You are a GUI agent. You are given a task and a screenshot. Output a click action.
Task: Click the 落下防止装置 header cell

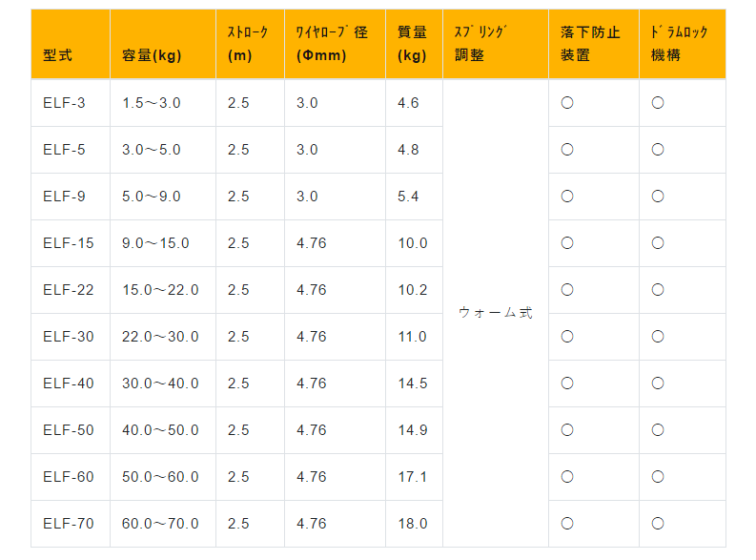click(594, 44)
